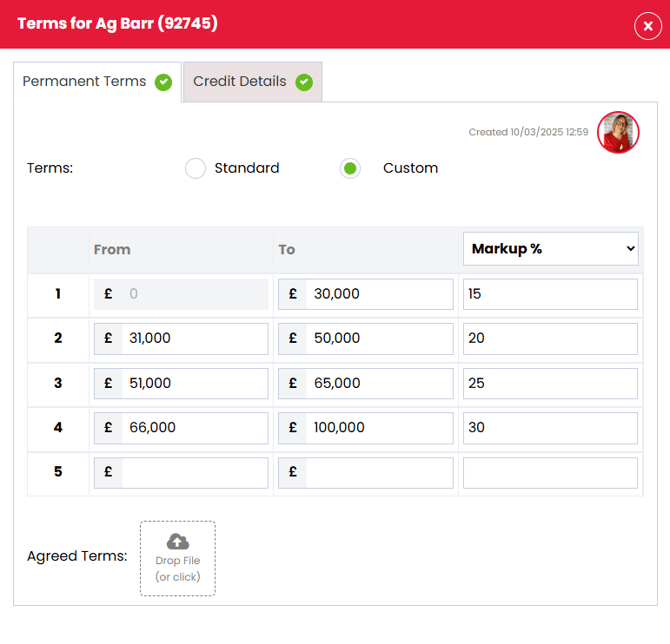Click the £ symbol in row 2 From field

108,338
